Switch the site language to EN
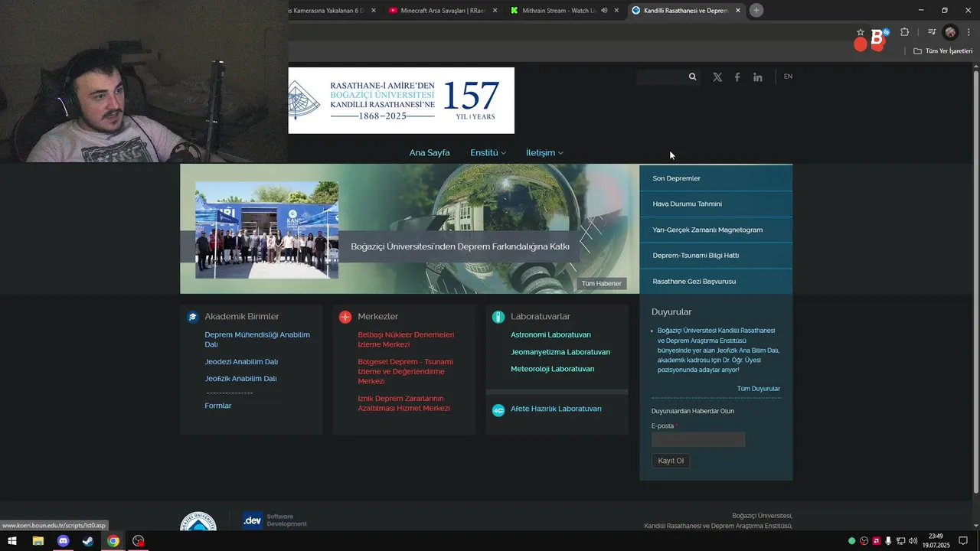Screen dimensions: 980x551 pyautogui.click(x=788, y=77)
